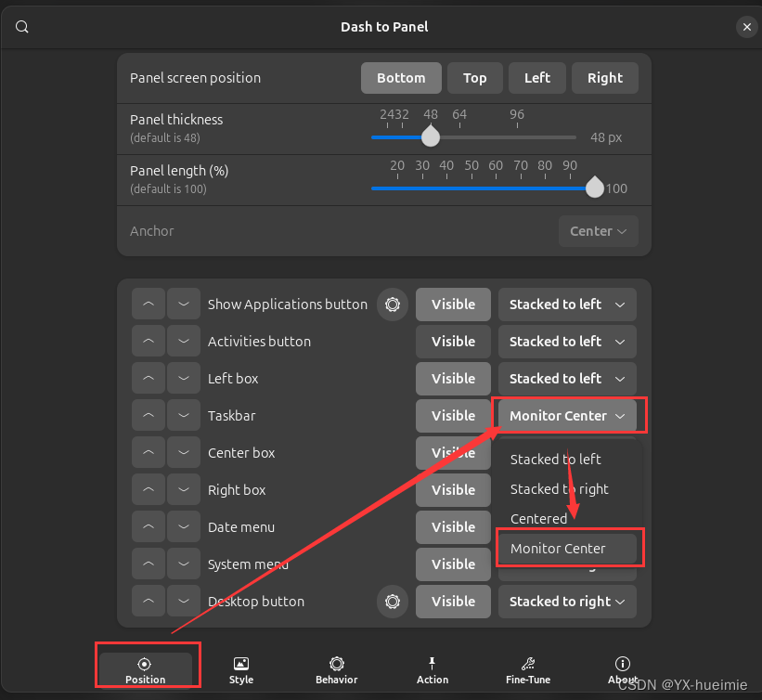Switch to the Position tab
762x700 pixels.
click(145, 670)
